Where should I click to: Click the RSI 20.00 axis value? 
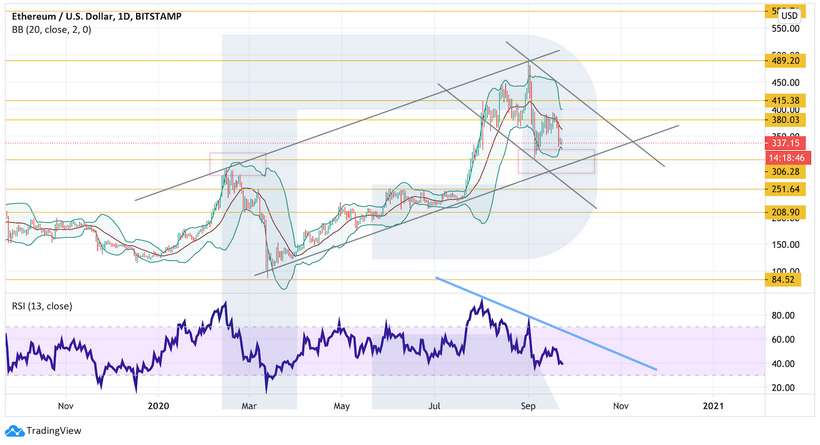[783, 387]
